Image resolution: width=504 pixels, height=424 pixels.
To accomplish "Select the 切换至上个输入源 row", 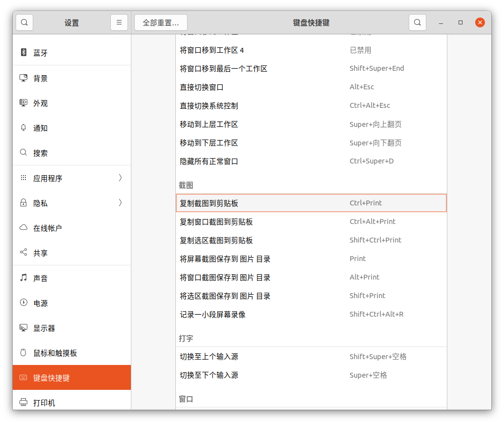I will coord(311,357).
